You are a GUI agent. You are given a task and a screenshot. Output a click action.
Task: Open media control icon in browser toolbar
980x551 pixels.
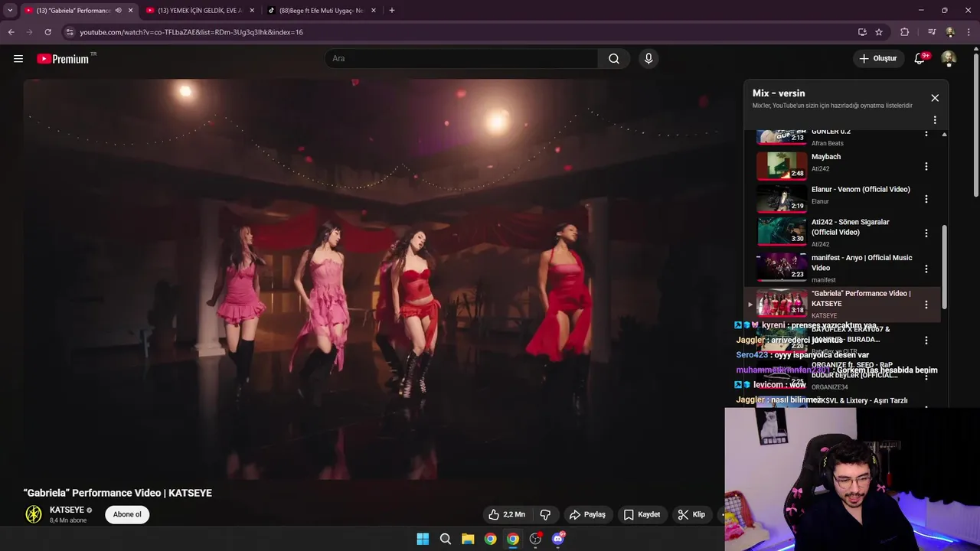point(931,32)
